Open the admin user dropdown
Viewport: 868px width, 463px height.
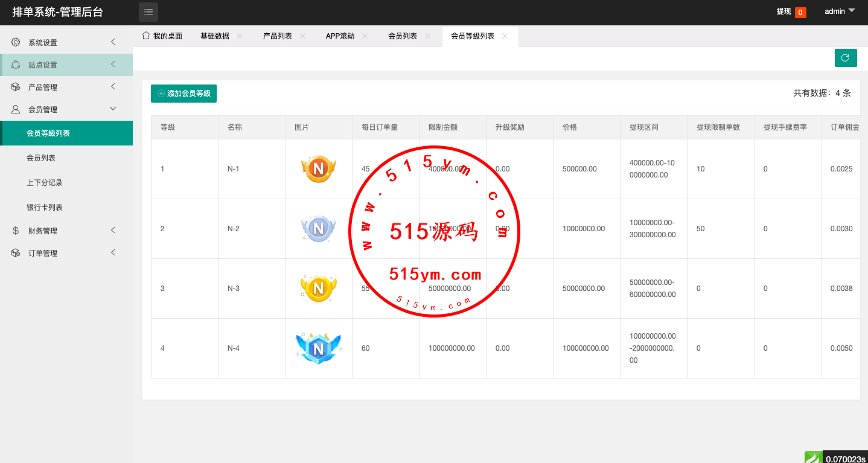point(840,11)
